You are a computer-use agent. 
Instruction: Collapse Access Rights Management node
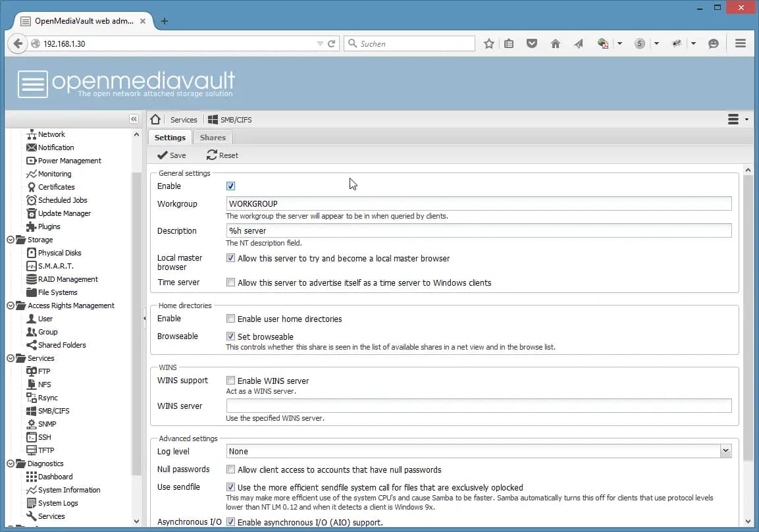[10, 306]
